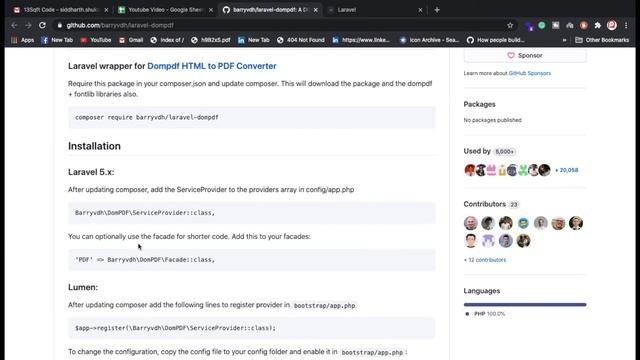Click the Installation heading
This screenshot has width=640, height=360.
pos(94,146)
